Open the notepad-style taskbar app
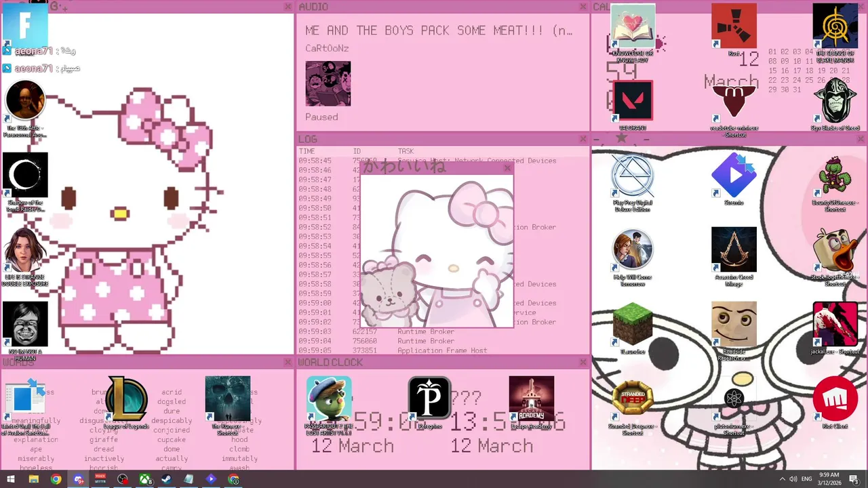868x488 pixels. 189,479
